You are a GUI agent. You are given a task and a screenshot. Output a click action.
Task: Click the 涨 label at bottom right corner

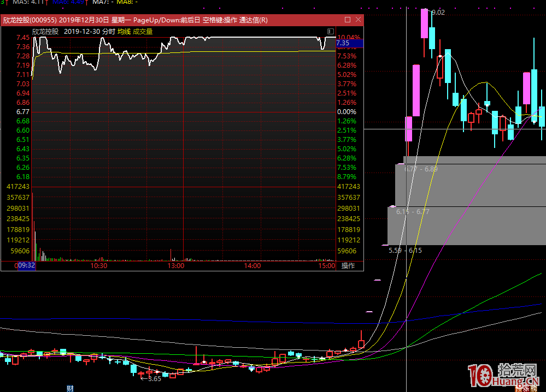[526, 389]
